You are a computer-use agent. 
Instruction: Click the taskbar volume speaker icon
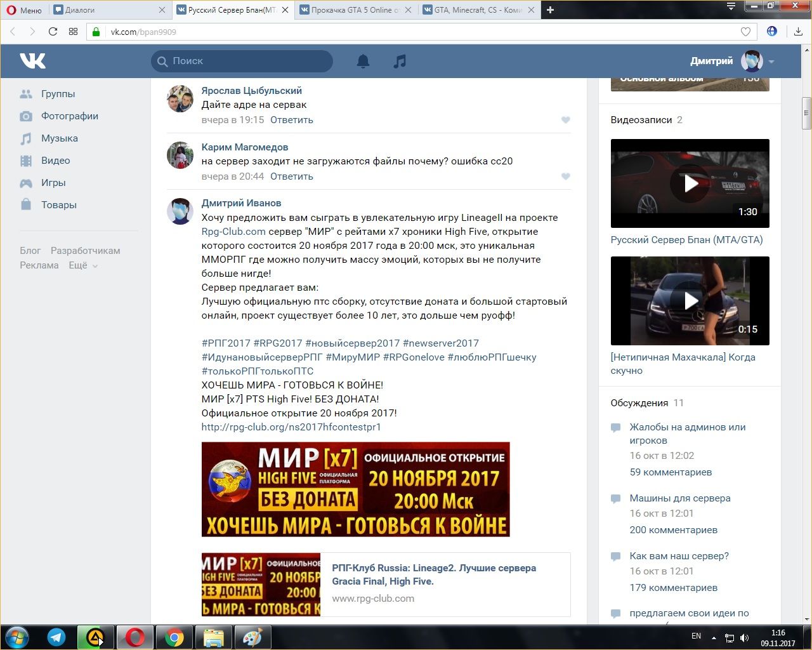coord(745,637)
